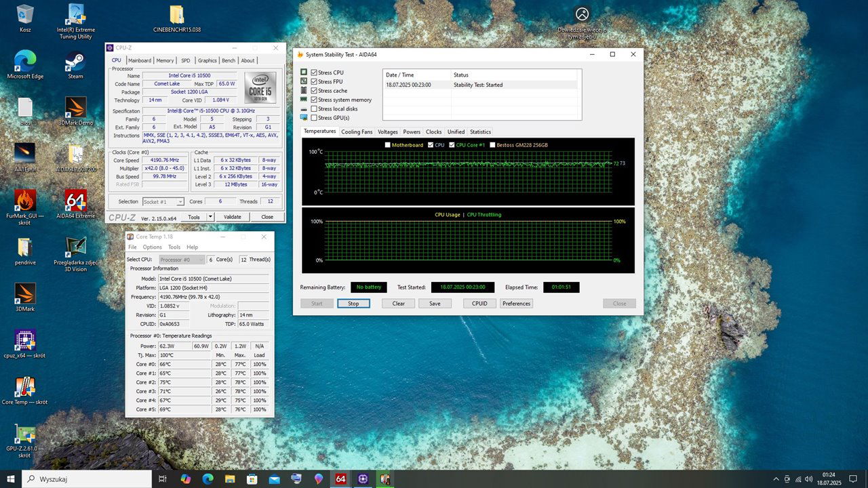Open Przeglądarka zdjęć 3D Vision shortcut
Viewport: 868px width, 488px height.
(76, 253)
